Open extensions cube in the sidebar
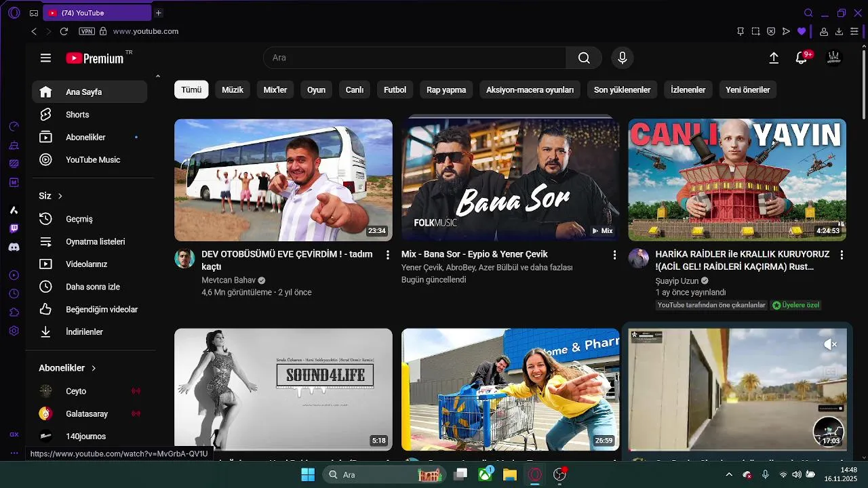868x488 pixels. [x=14, y=312]
